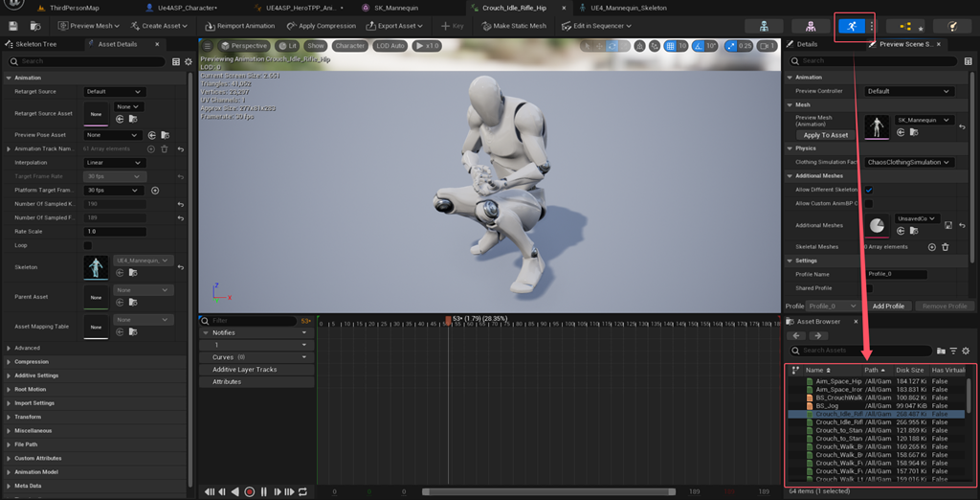The height and width of the screenshot is (500, 980).
Task: Switch to the SK_Mannequin tab
Action: point(397,8)
